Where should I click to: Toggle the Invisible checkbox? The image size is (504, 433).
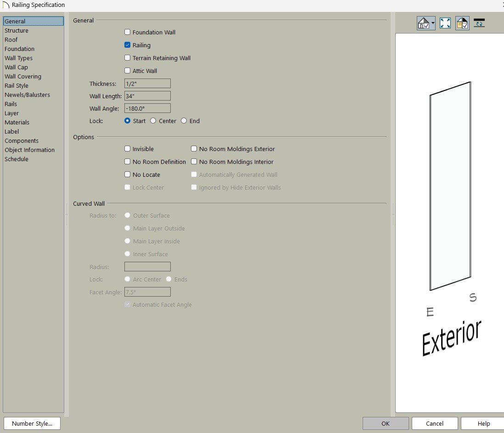click(127, 149)
